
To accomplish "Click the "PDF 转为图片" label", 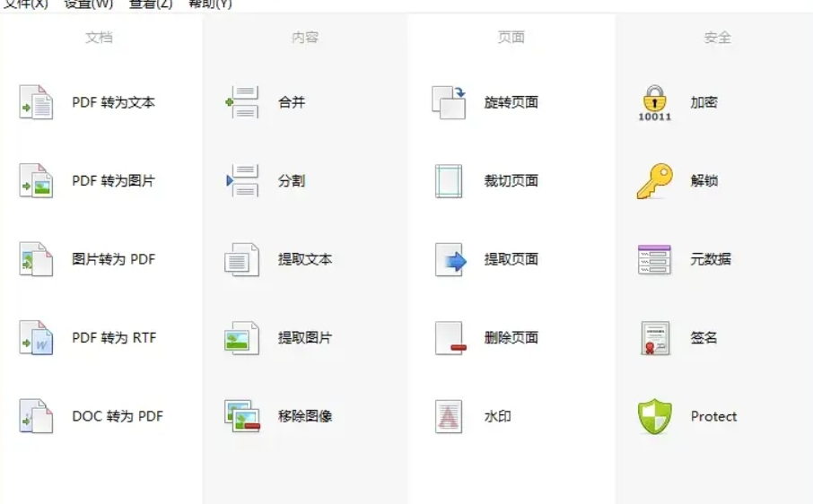I will 114,181.
